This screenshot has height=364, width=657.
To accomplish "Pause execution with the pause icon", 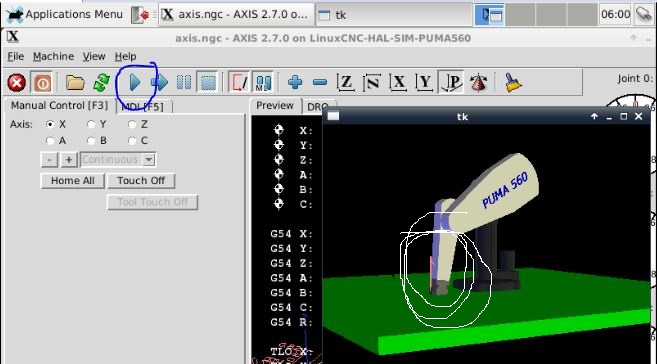I will tap(184, 83).
